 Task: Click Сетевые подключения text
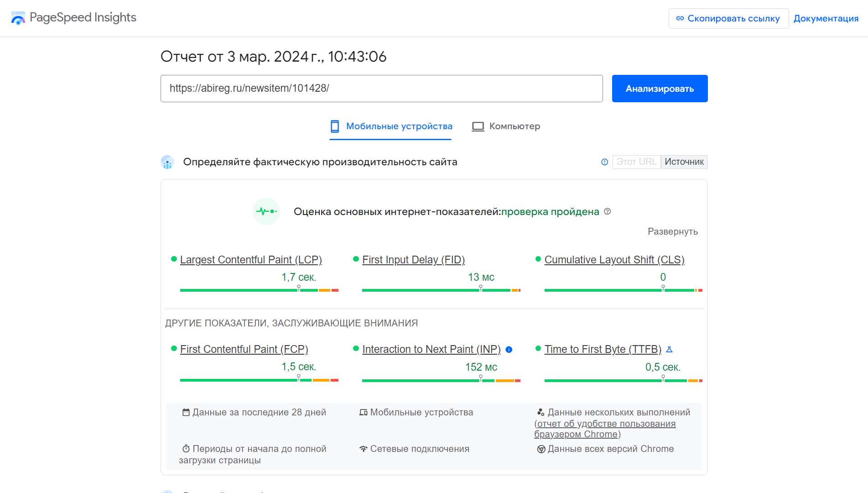click(420, 449)
